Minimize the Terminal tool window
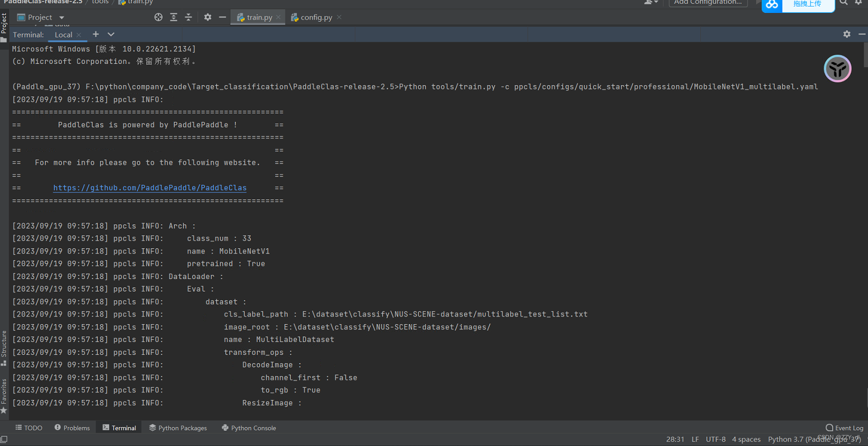The width and height of the screenshot is (868, 446). pyautogui.click(x=861, y=34)
